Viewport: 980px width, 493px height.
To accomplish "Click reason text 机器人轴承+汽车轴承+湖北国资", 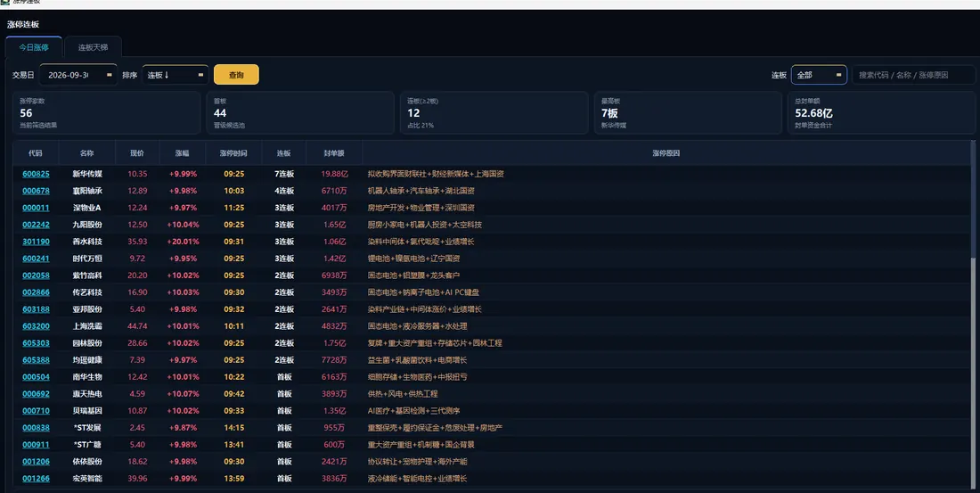I will [x=421, y=191].
